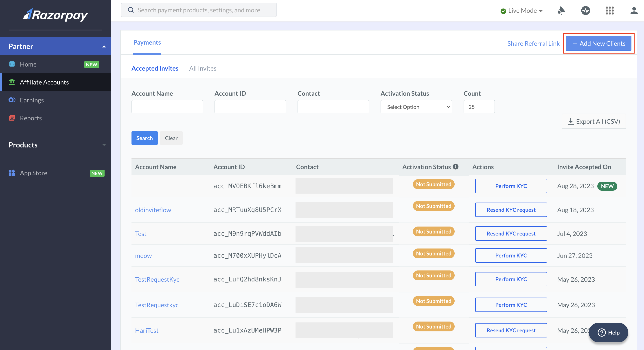
Task: Open the Home section in Partner sidebar
Action: 28,64
